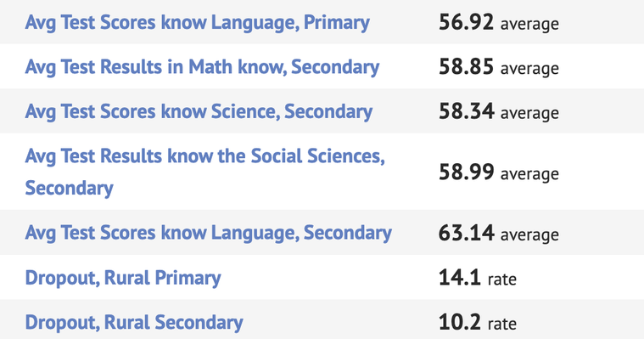Click the 'average' unit beside 58.85
The width and height of the screenshot is (644, 339).
click(x=529, y=68)
